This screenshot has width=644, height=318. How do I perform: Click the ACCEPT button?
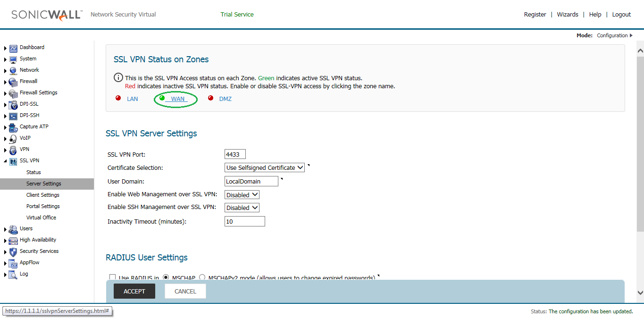pyautogui.click(x=134, y=291)
